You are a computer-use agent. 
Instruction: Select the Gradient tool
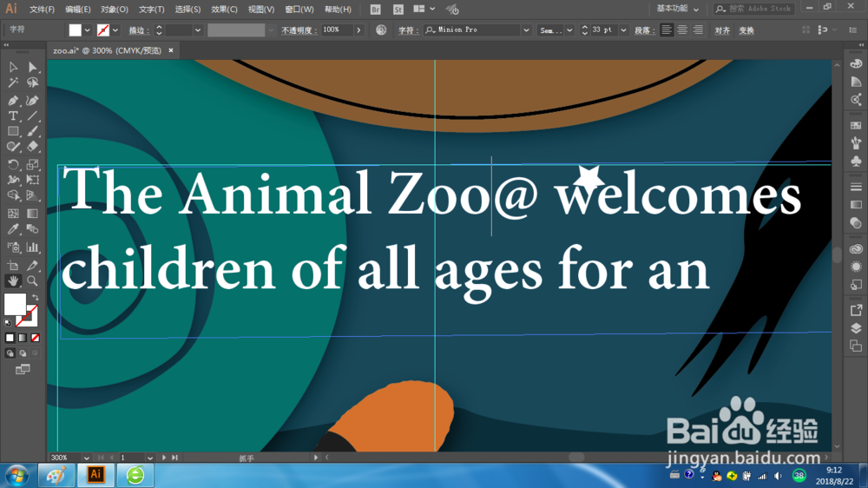tap(33, 214)
